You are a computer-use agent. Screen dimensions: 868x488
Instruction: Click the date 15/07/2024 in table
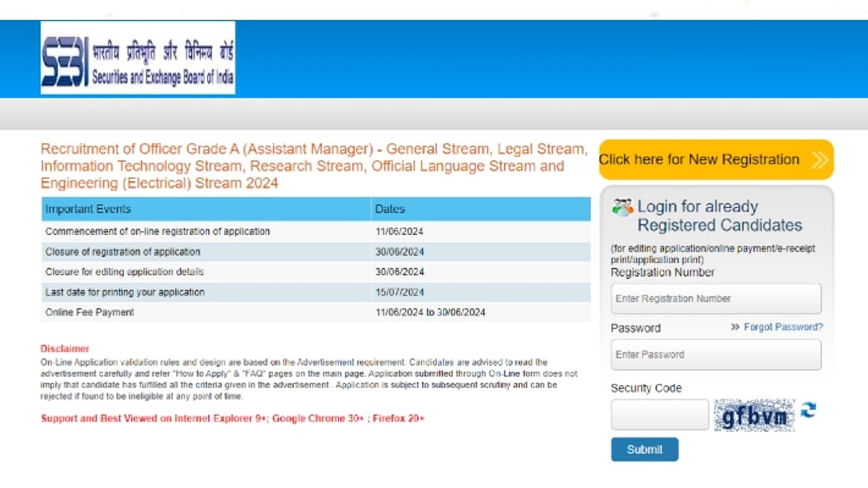399,292
